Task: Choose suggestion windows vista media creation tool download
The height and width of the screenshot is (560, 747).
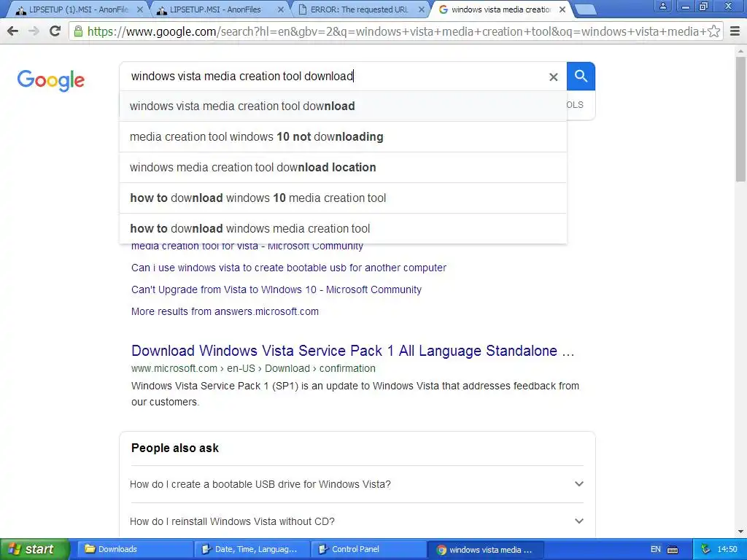Action: 343,106
